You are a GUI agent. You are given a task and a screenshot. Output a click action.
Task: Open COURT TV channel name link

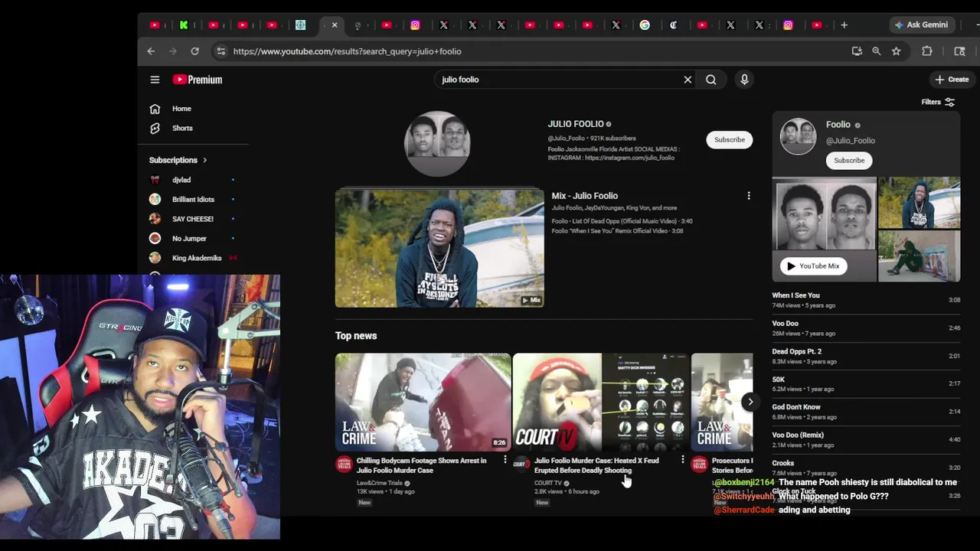tap(548, 483)
